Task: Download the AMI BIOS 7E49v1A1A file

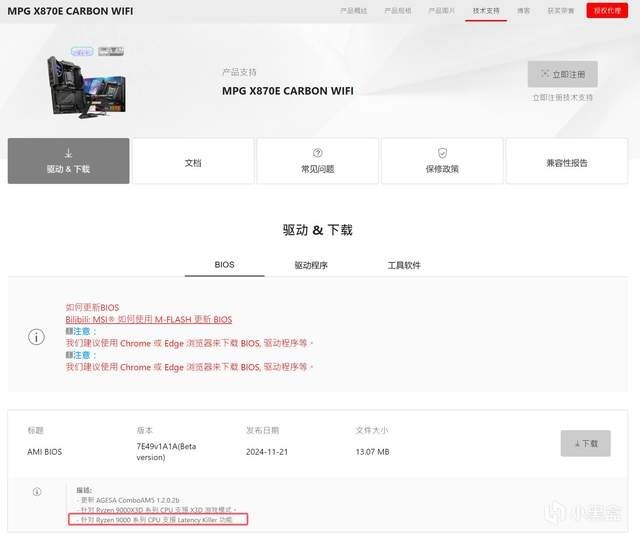Action: pyautogui.click(x=585, y=443)
